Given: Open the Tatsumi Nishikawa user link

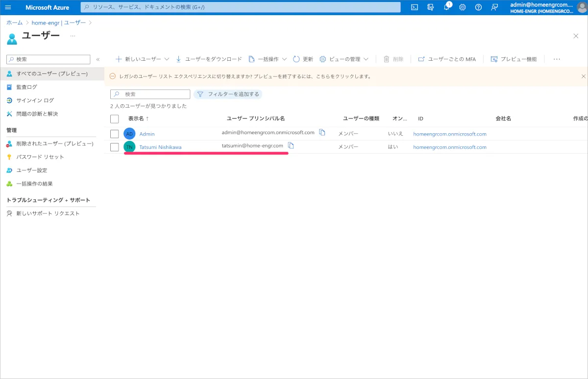Looking at the screenshot, I should pyautogui.click(x=160, y=147).
